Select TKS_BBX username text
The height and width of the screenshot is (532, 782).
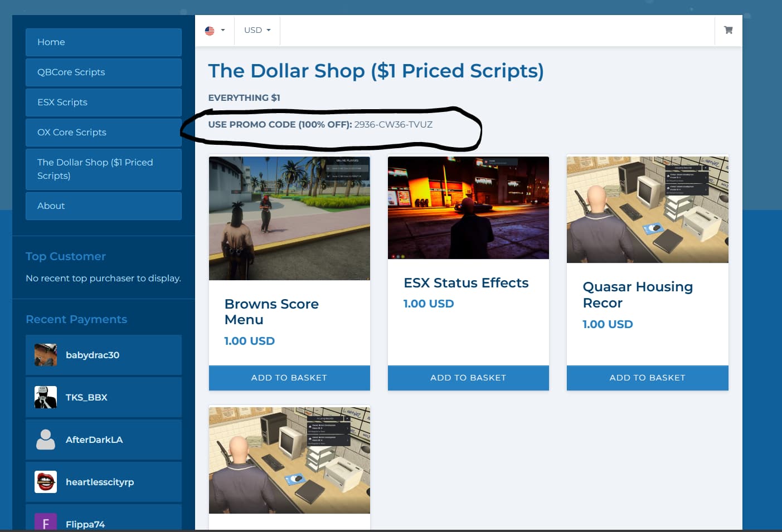click(86, 397)
